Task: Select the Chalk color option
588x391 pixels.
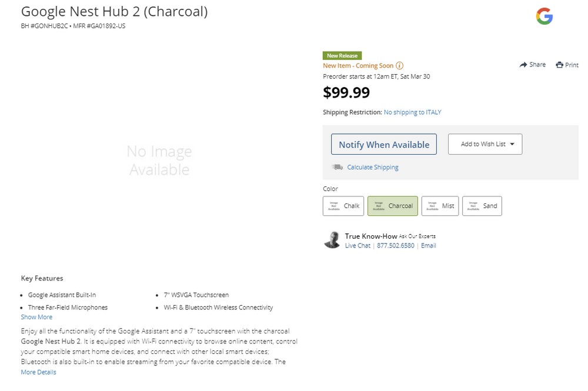Action: click(x=343, y=206)
